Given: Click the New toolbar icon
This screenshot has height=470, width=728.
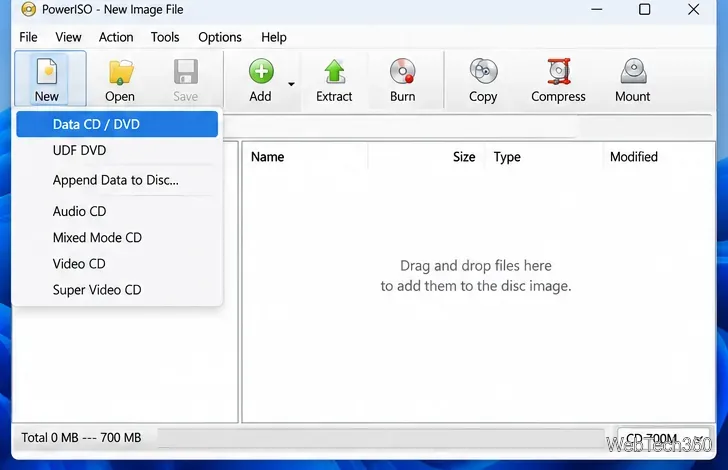Looking at the screenshot, I should tap(47, 72).
